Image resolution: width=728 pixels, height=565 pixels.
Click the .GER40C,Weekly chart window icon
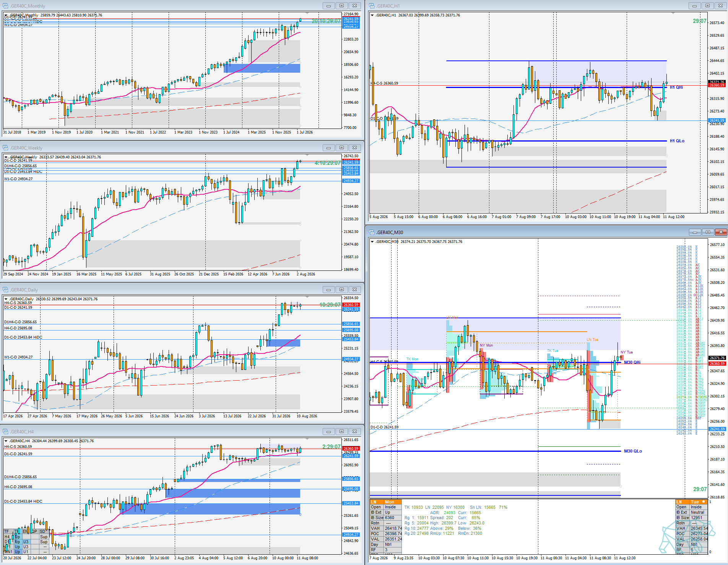tap(5, 148)
